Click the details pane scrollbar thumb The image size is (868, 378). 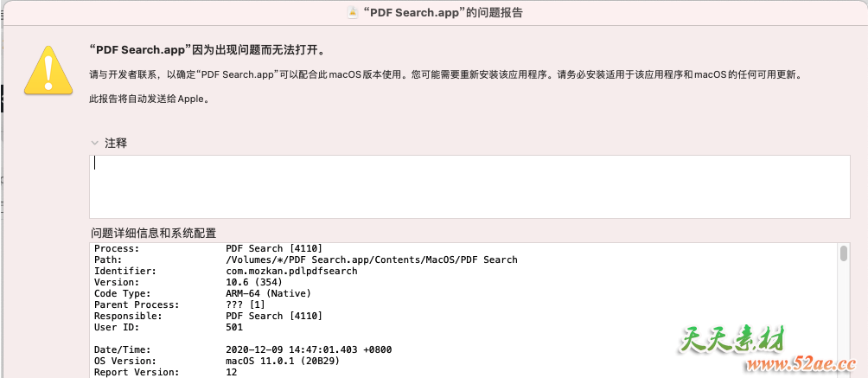pyautogui.click(x=844, y=253)
